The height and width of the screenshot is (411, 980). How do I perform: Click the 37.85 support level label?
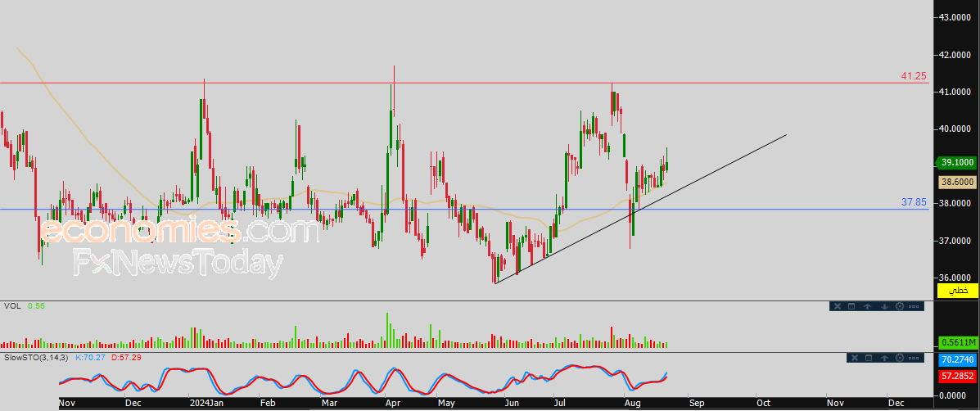click(x=914, y=202)
